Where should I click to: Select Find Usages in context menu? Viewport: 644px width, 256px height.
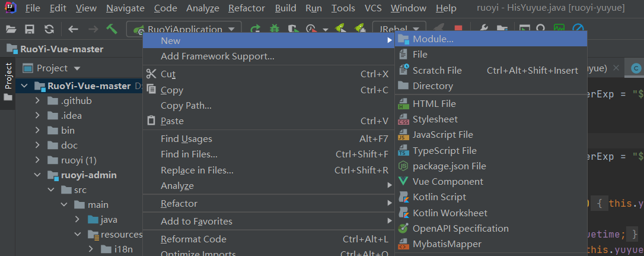click(x=269, y=139)
